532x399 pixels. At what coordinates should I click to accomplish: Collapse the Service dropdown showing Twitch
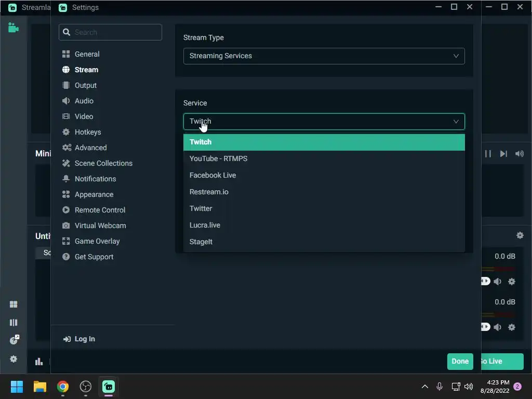(324, 122)
